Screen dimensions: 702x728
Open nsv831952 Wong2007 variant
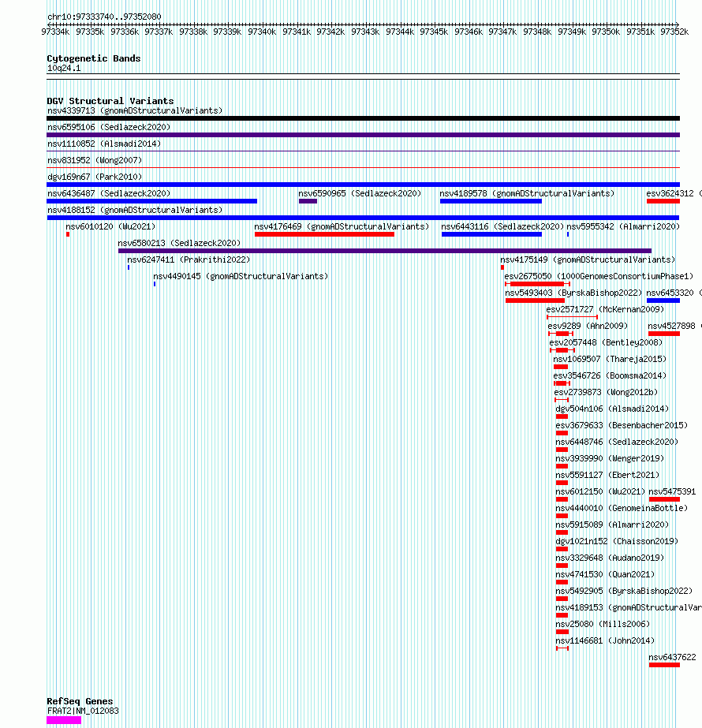94,160
